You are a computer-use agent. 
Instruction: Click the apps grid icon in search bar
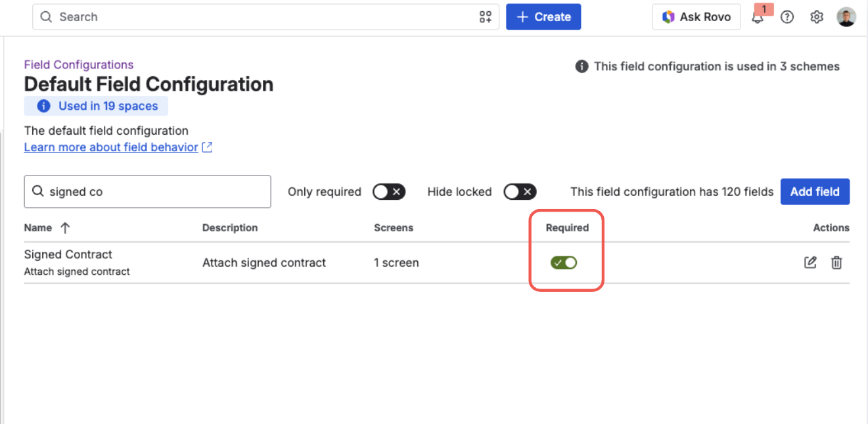(x=486, y=17)
